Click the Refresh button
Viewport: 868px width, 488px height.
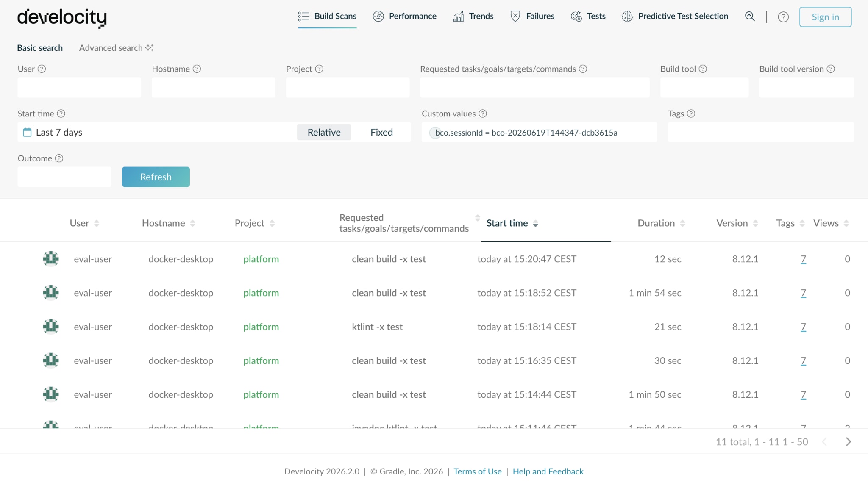pyautogui.click(x=156, y=177)
